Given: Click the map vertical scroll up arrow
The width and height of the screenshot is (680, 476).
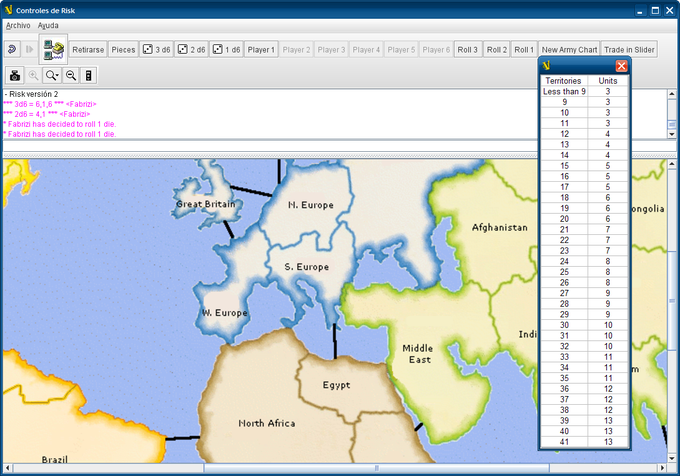Looking at the screenshot, I should point(672,164).
